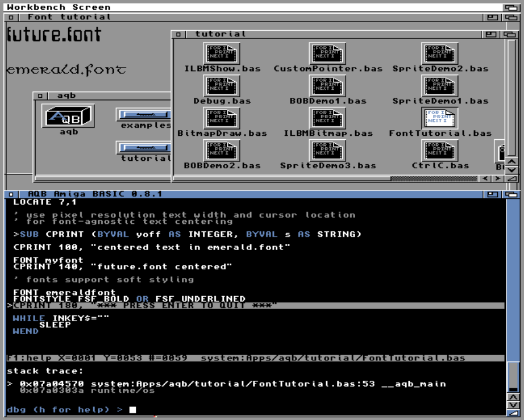
Task: Close the aqb drawer window
Action: pos(40,96)
